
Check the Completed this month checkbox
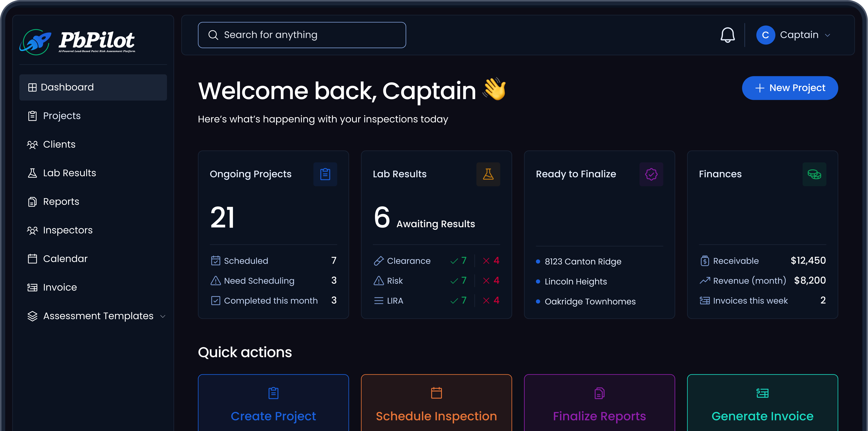coord(215,300)
